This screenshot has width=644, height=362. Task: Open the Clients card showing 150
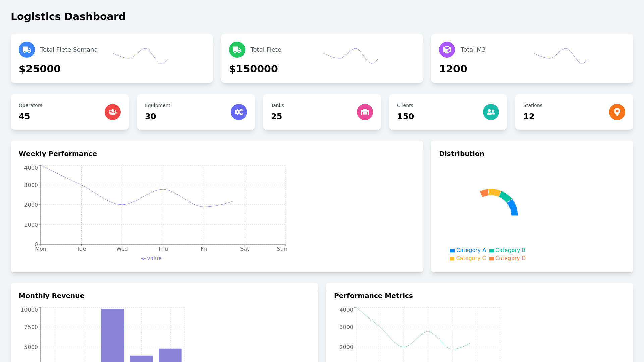pos(436,112)
